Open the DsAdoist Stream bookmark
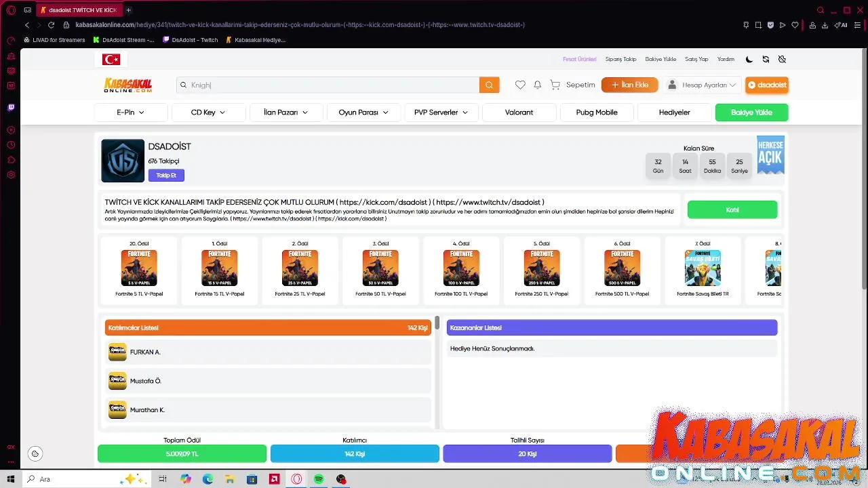The width and height of the screenshot is (868, 488). (123, 40)
